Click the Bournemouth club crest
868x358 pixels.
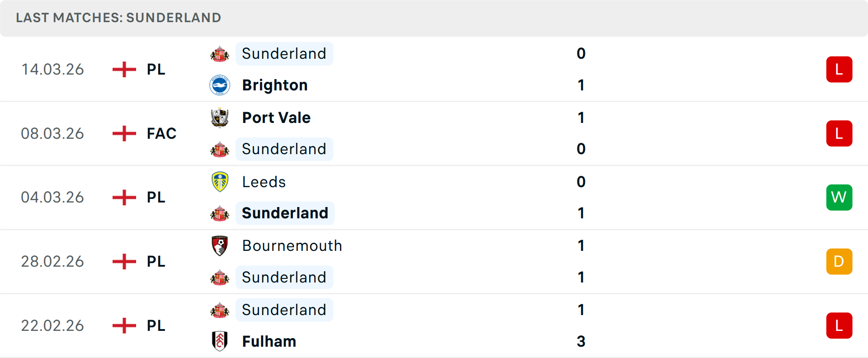click(220, 246)
